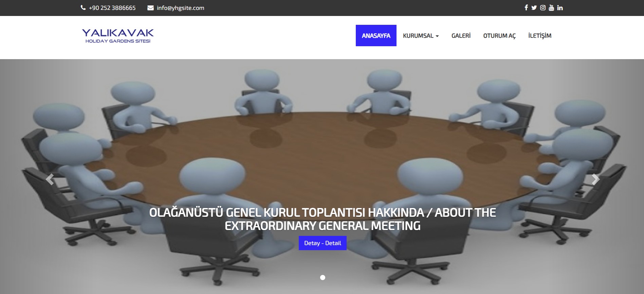
Task: Click the Yalıkavak Holiday Gardens logo
Action: click(118, 36)
